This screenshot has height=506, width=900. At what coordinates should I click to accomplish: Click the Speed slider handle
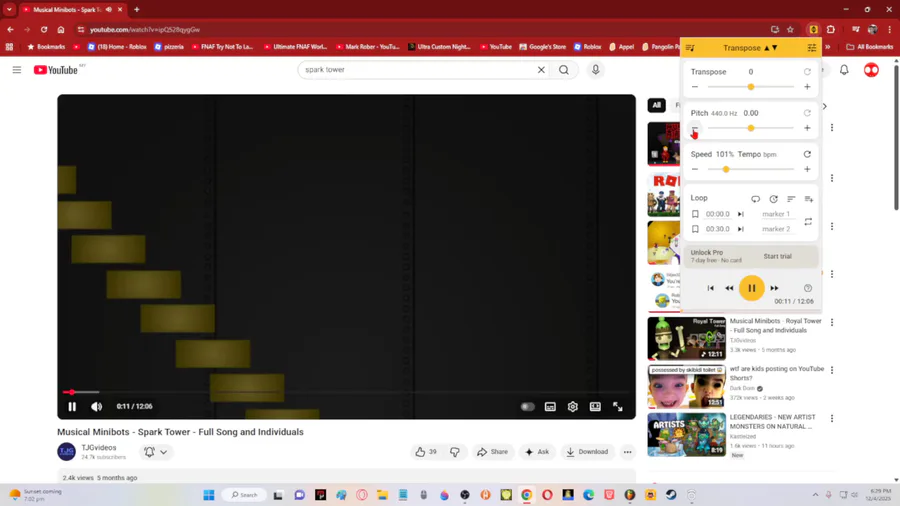tap(726, 169)
